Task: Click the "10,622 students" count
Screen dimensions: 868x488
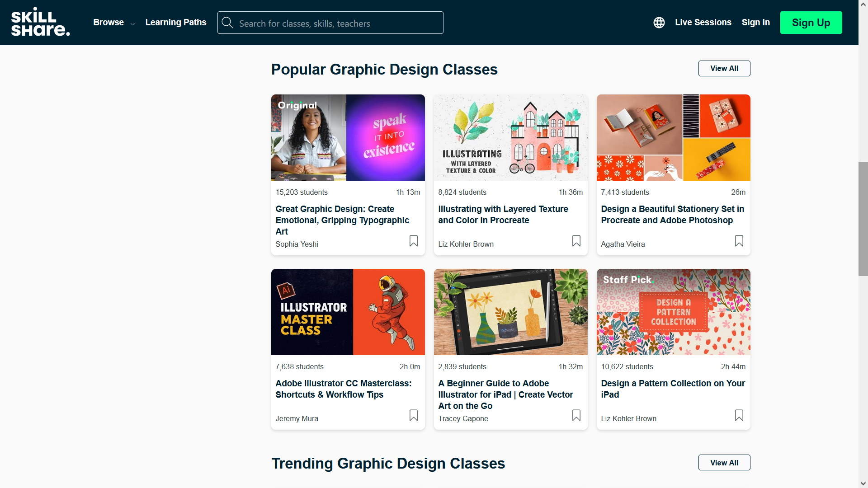Action: pyautogui.click(x=627, y=366)
